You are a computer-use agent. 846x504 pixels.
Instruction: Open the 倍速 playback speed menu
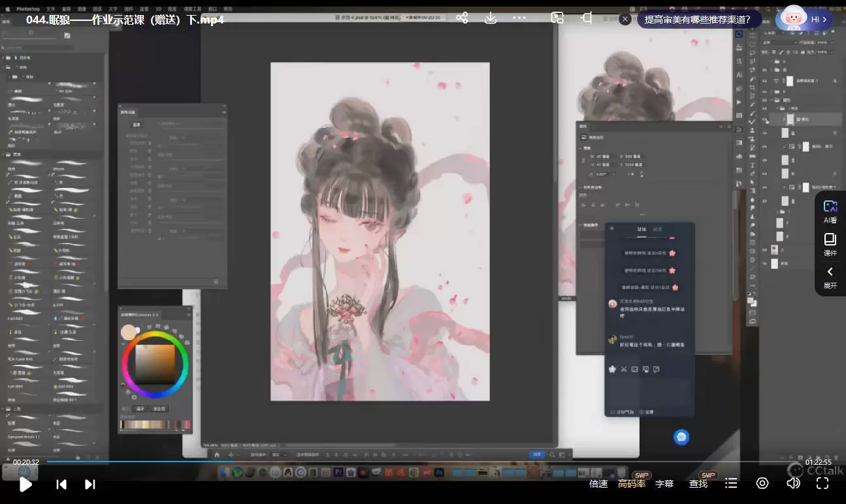(598, 484)
